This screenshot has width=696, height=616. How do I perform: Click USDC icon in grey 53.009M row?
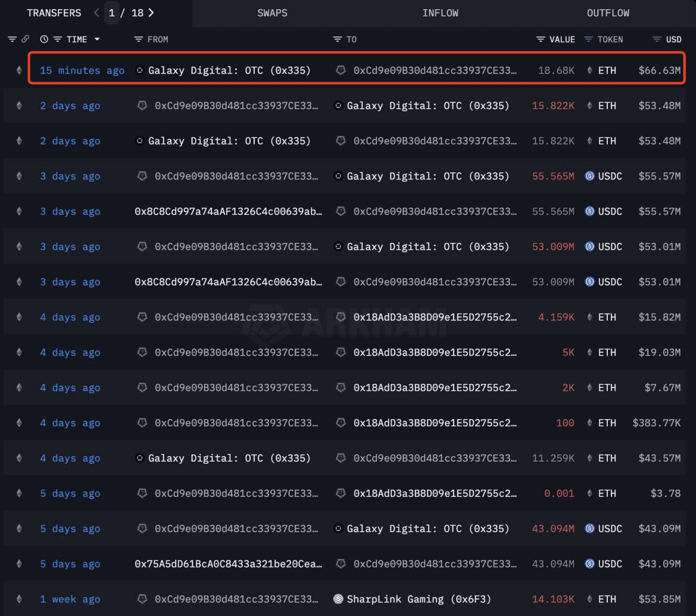click(x=589, y=282)
